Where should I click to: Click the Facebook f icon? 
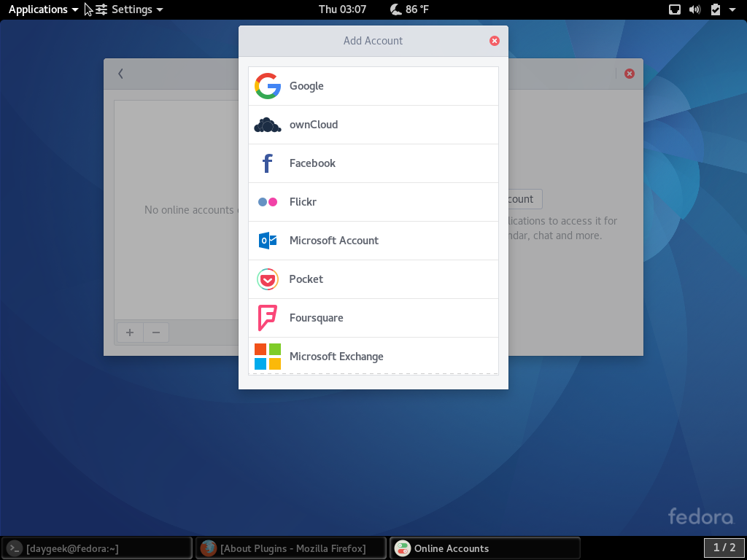267,163
